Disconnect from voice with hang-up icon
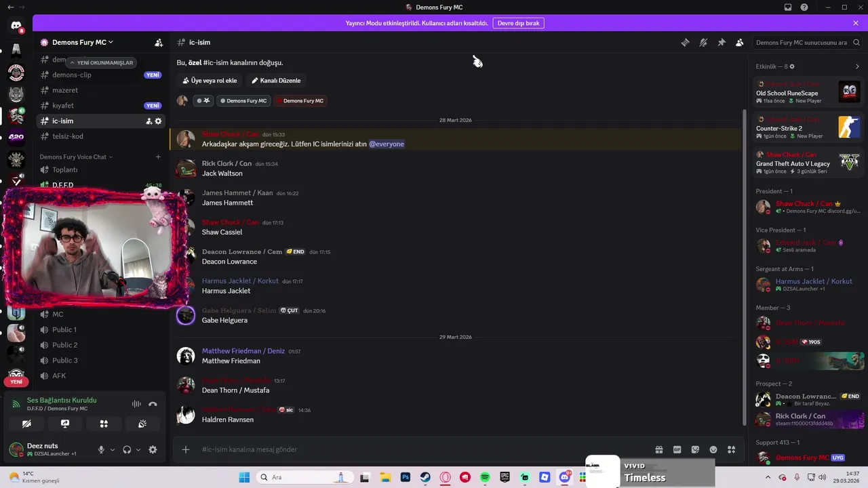Screen dimensions: 868x488 [x=153, y=404]
